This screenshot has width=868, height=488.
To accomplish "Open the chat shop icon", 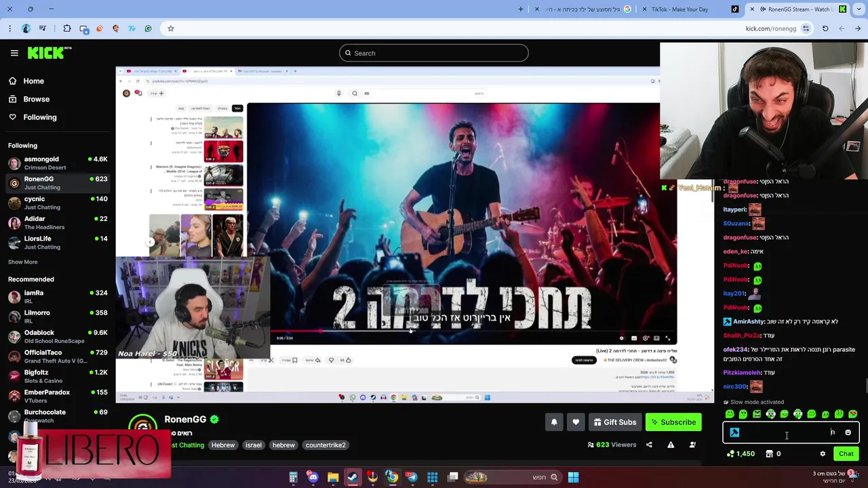I will tap(769, 454).
